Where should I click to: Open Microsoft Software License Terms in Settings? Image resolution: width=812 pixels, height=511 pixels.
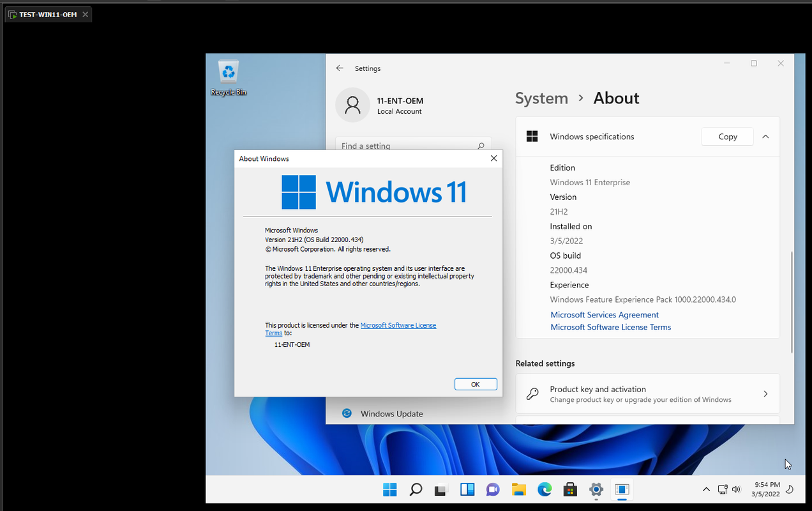(611, 327)
